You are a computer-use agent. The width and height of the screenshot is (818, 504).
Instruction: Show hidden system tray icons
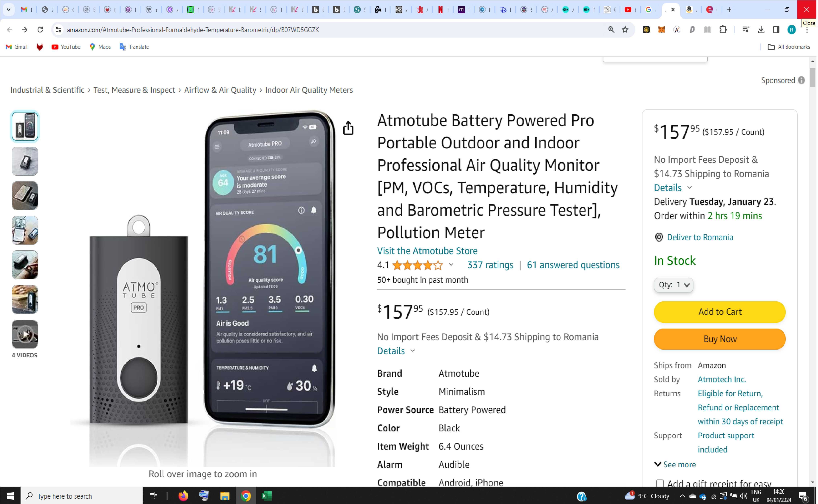[x=682, y=496]
